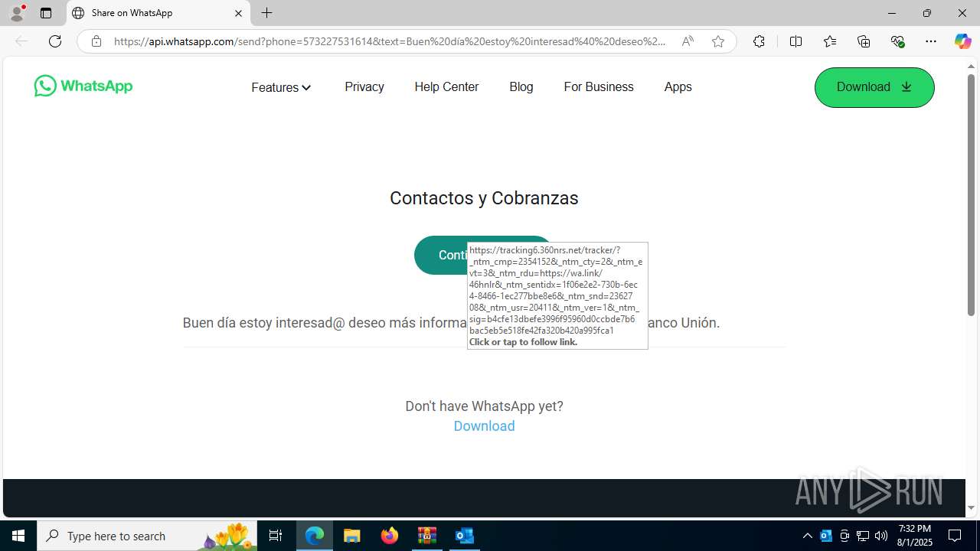980x551 pixels.
Task: Switch to Microsoft Edge in taskbar
Action: (315, 536)
